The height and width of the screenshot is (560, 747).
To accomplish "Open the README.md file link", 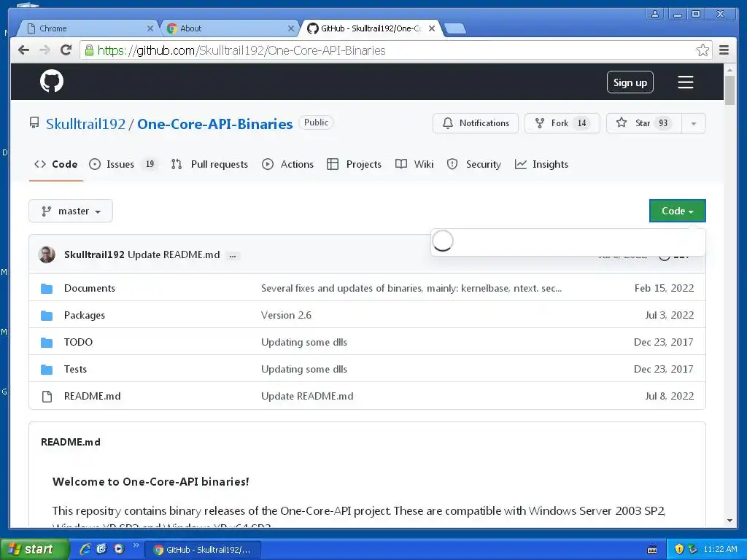I will click(92, 396).
